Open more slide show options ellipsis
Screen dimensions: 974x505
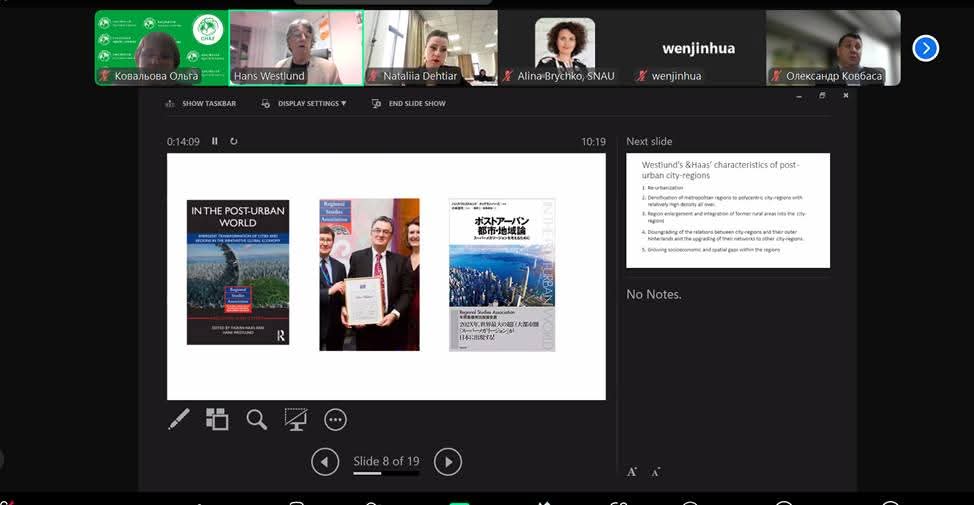point(335,420)
